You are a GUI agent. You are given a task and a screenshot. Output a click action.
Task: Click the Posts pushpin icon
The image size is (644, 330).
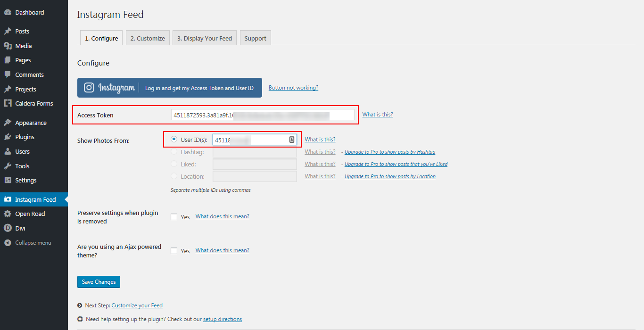[x=8, y=32]
